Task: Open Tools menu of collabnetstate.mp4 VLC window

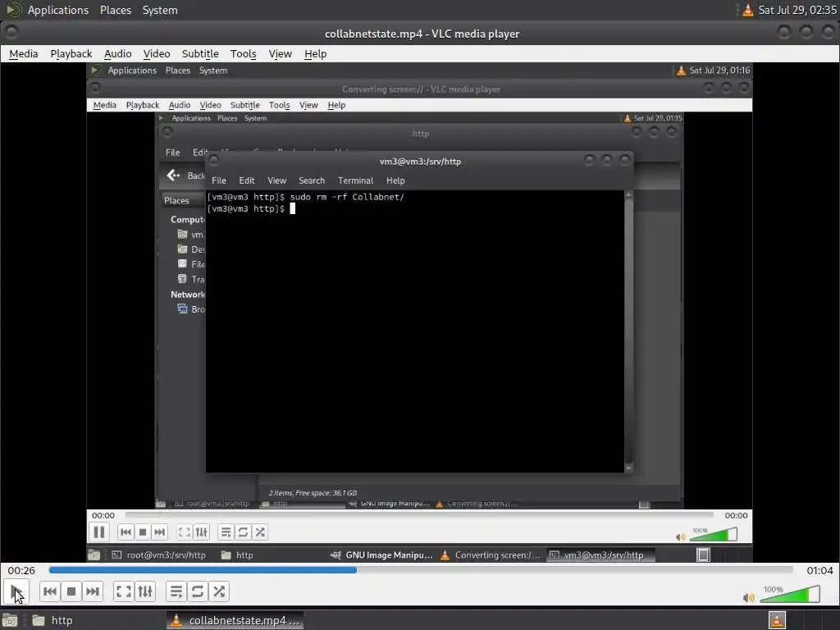Action: point(243,53)
